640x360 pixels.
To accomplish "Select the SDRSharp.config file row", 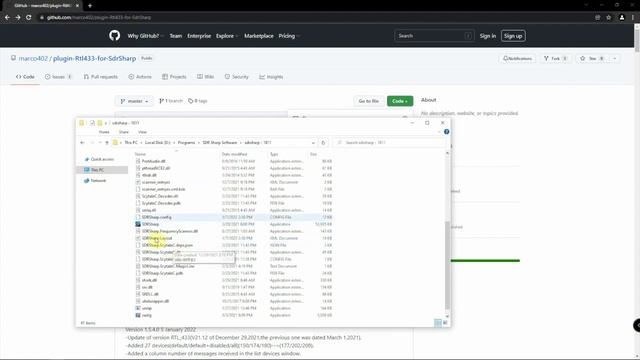I will tap(233, 217).
